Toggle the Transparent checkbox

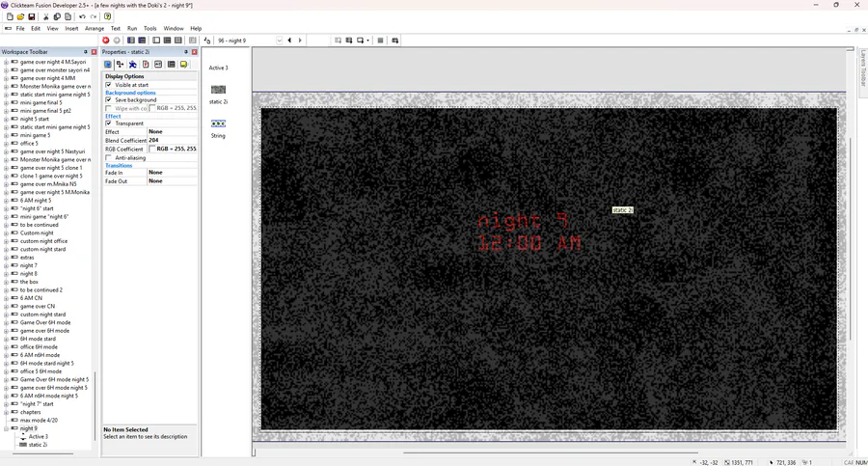108,123
